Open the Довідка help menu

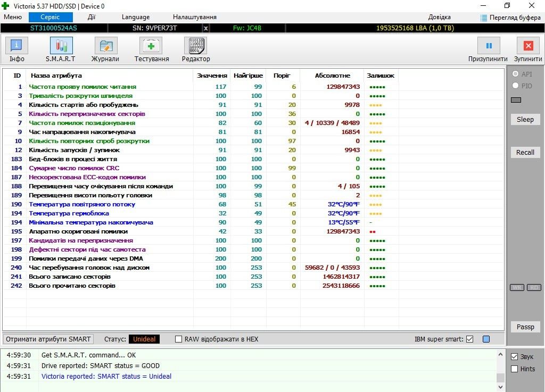pyautogui.click(x=439, y=17)
